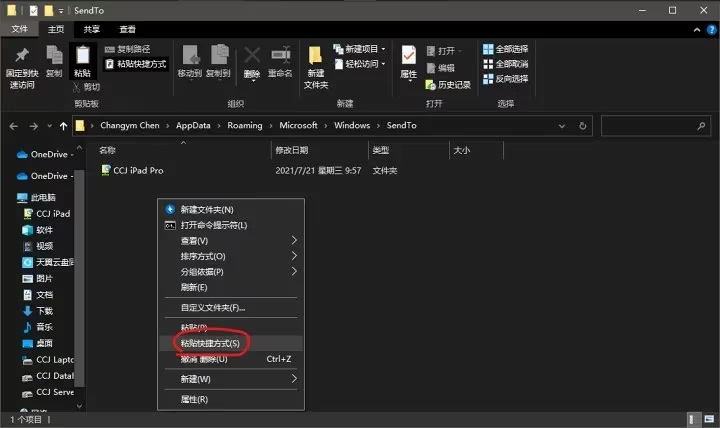The image size is (720, 428).
Task: Choose Refresh (刷新) from the context menu
Action: 194,287
